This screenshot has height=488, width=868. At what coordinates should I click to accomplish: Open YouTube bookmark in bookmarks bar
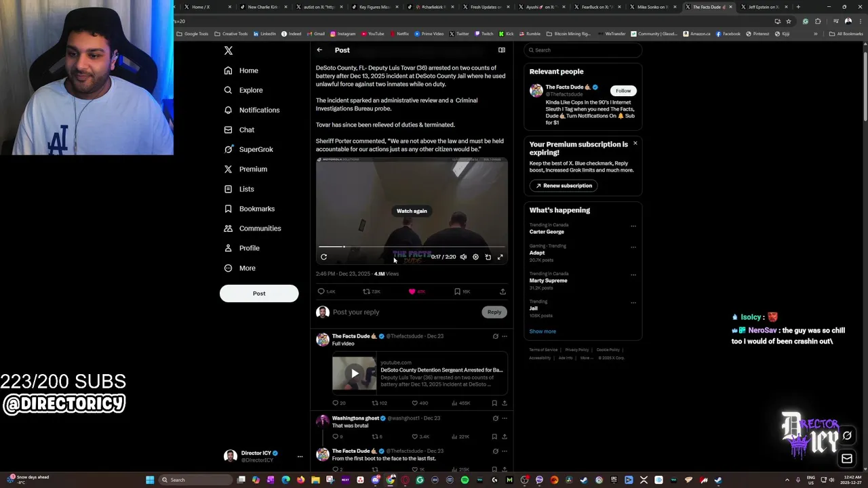[x=373, y=34]
